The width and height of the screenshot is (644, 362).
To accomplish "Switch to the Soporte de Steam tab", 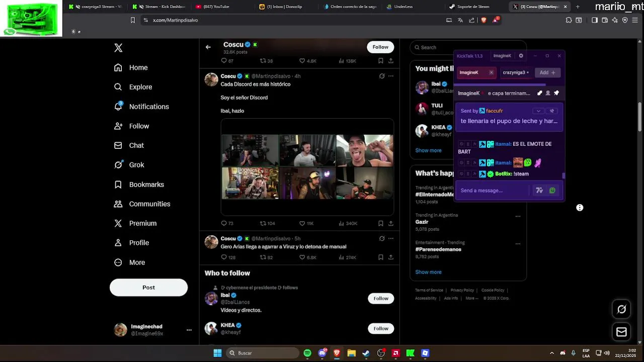I will [473, 7].
